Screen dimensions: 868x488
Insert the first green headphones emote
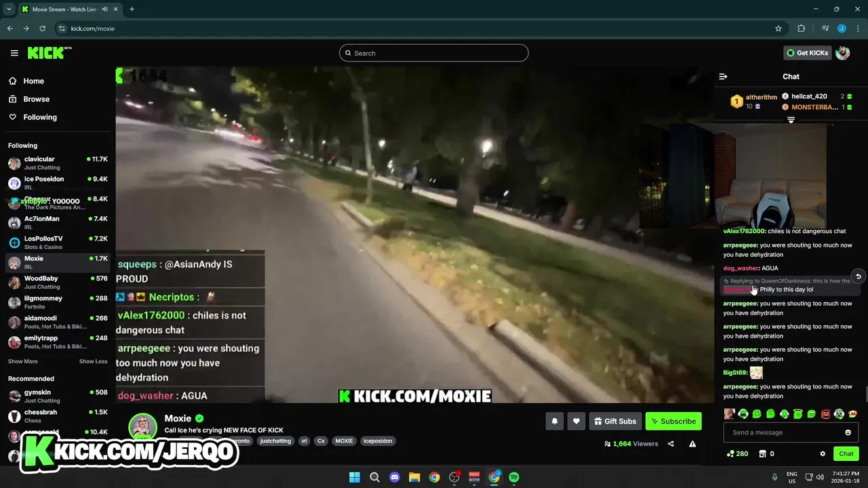[x=743, y=413]
